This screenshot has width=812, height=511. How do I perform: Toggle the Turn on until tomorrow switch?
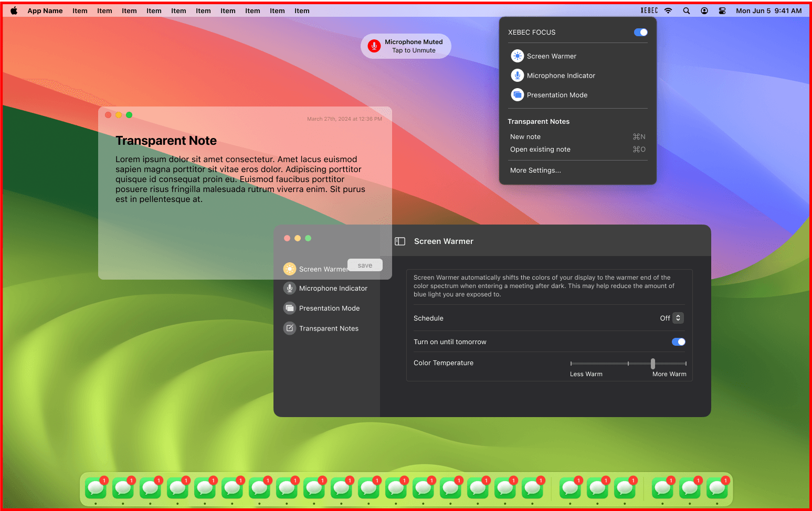pos(679,342)
